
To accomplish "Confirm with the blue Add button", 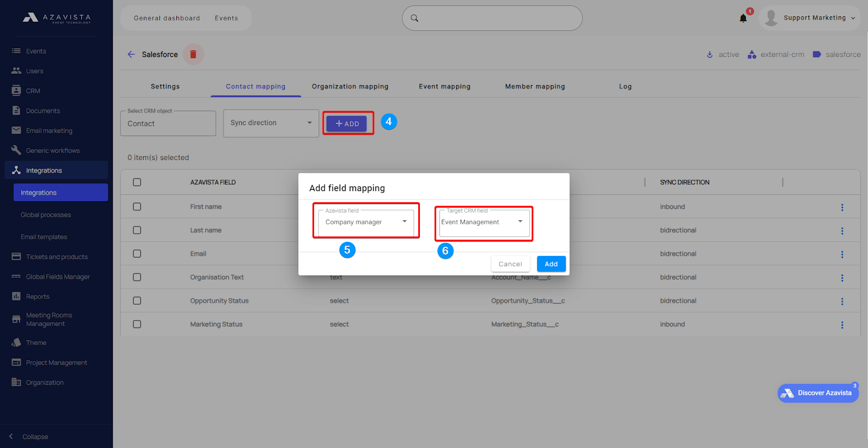I will point(551,264).
